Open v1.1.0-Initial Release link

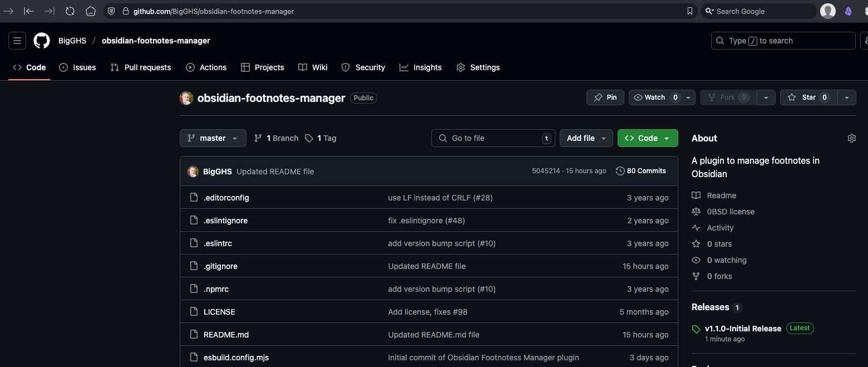pyautogui.click(x=743, y=329)
